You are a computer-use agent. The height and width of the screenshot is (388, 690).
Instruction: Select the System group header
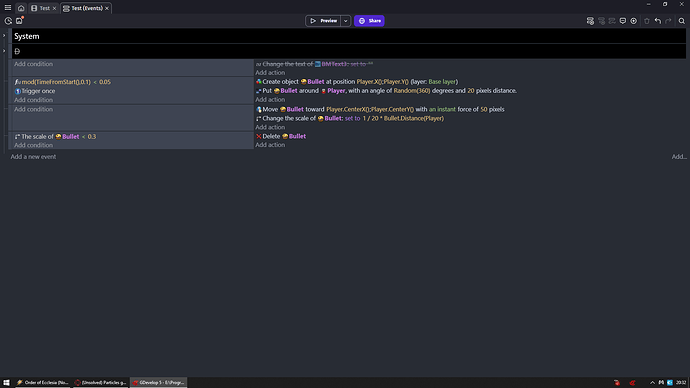[x=349, y=36]
